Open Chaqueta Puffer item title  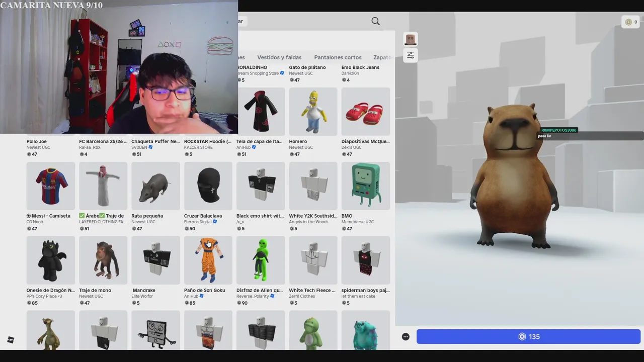[155, 141]
